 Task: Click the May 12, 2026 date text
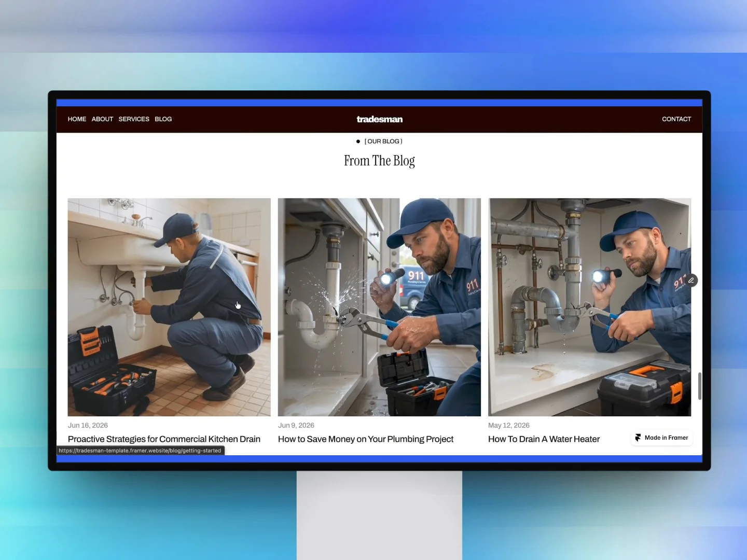[x=509, y=425]
